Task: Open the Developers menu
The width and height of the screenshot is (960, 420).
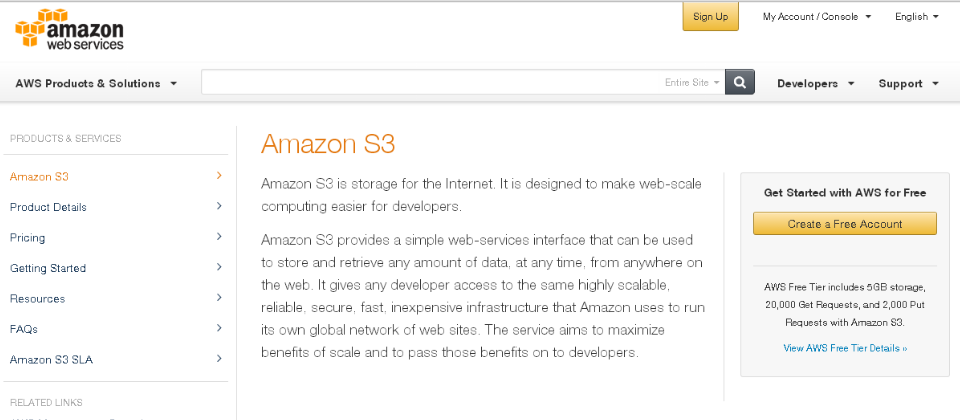Action: point(816,84)
